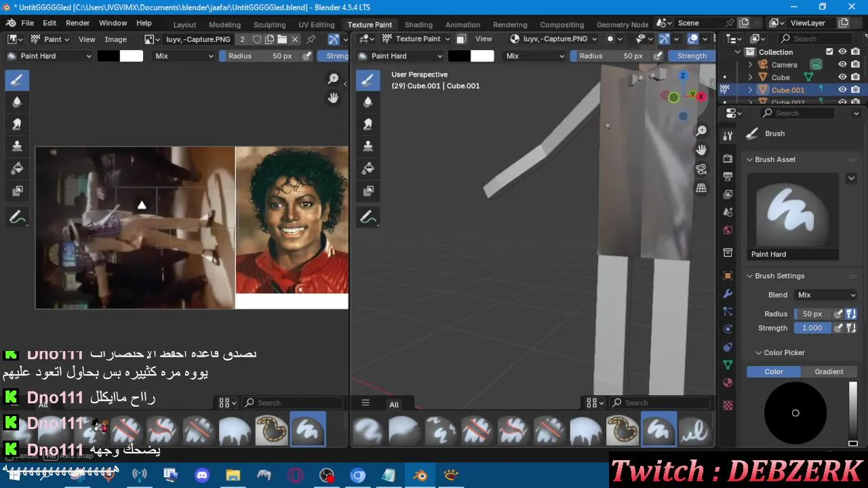
Task: Click the Radius slider in Brush Settings
Action: [x=812, y=314]
